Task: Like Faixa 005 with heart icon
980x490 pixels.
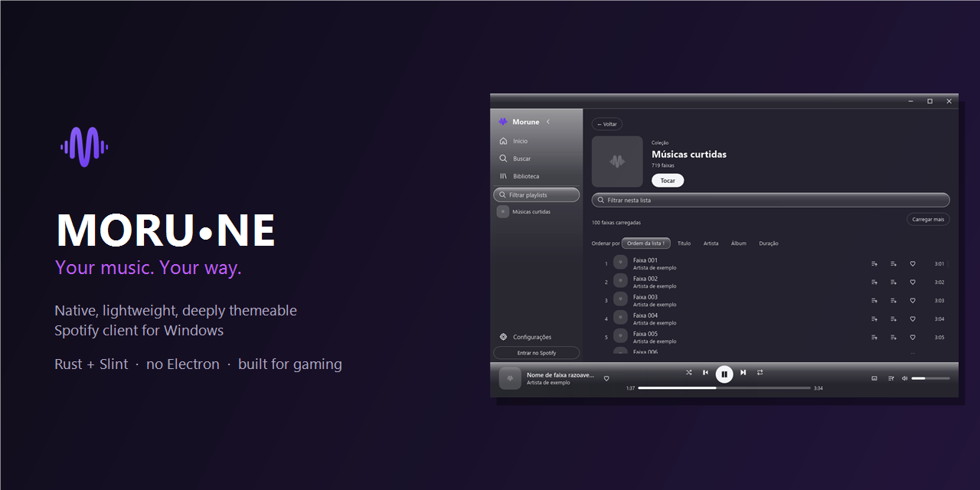Action: click(x=913, y=338)
